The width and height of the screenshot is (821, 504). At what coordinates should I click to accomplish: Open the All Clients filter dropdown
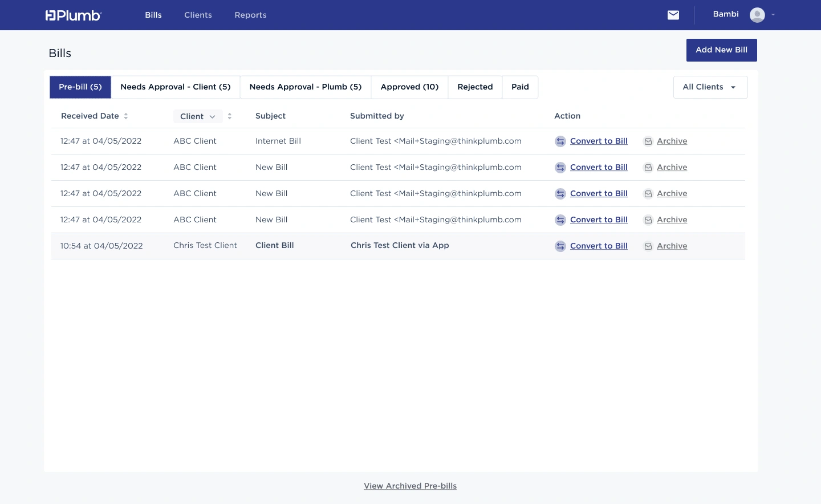pos(710,87)
